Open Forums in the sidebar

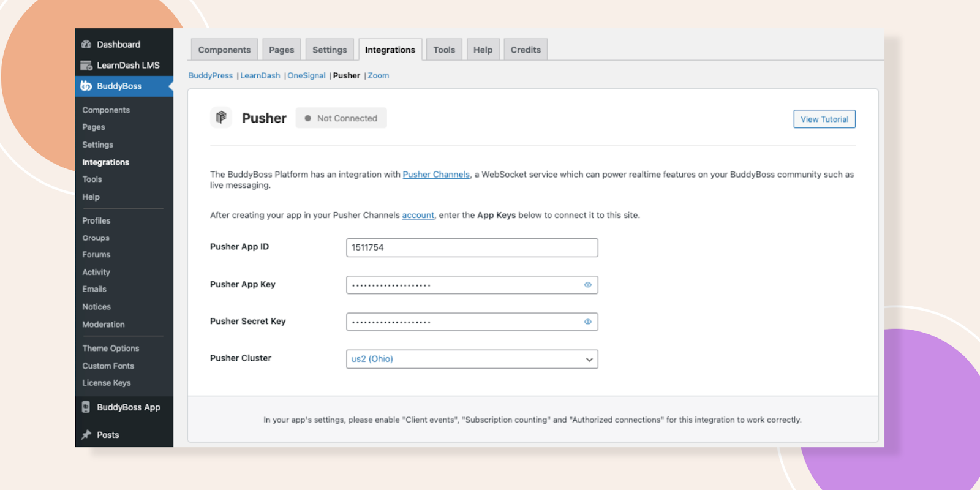pos(97,255)
